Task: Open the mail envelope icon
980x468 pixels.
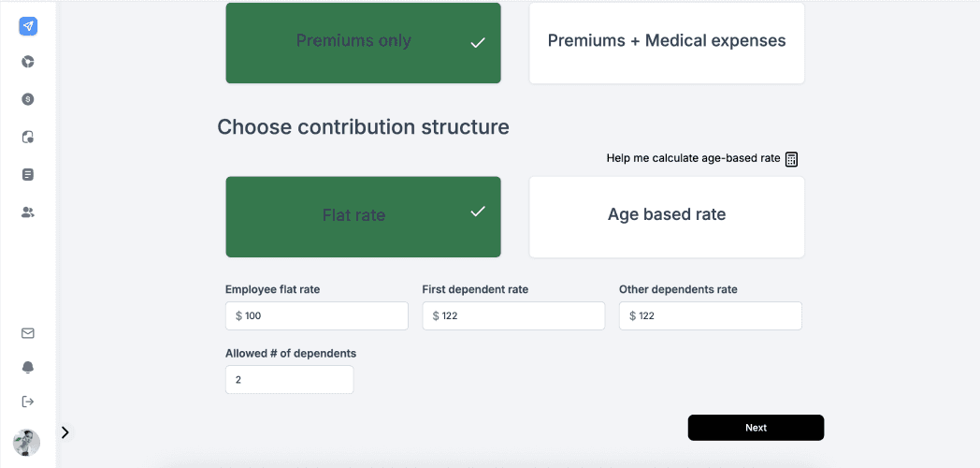Action: tap(28, 333)
